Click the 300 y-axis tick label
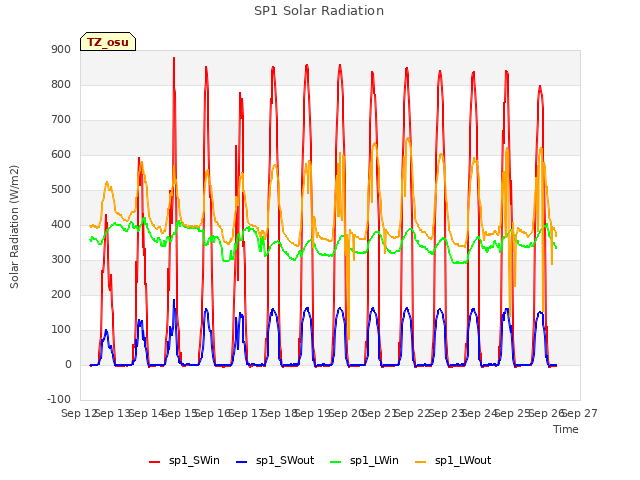This screenshot has height=480, width=640. click(x=61, y=260)
